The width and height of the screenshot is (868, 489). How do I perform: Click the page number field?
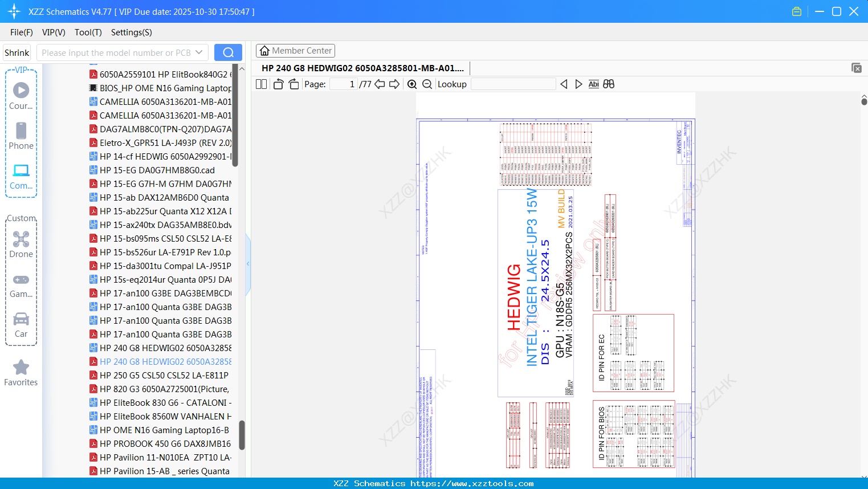343,84
